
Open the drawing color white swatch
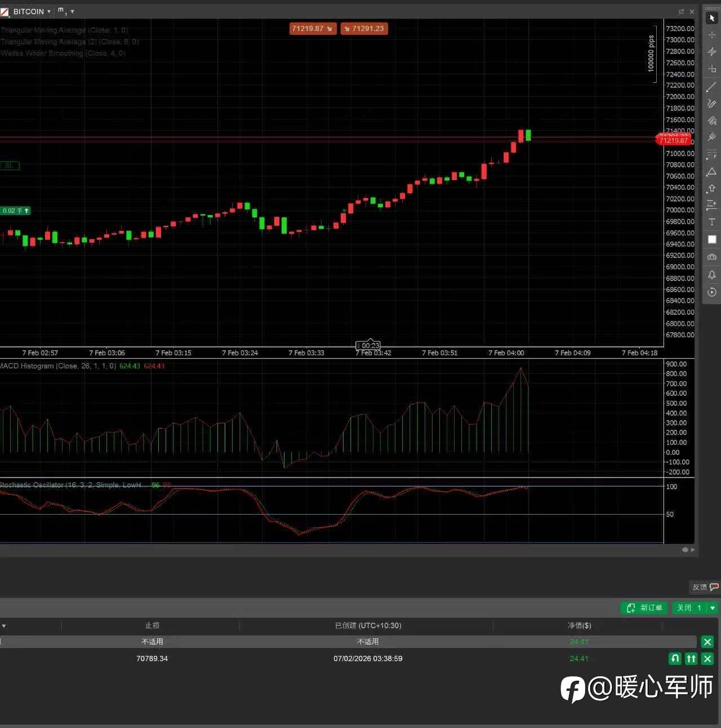[711, 239]
